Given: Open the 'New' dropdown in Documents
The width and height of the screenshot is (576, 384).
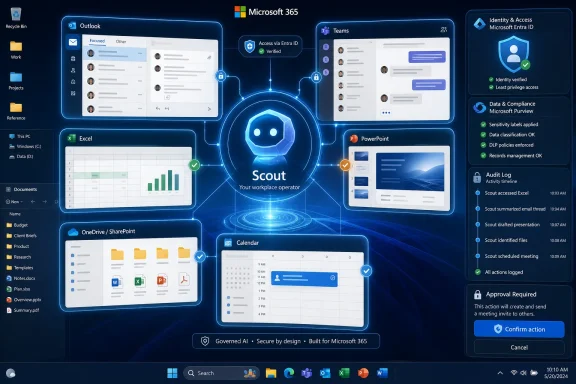Looking at the screenshot, I should [14, 201].
